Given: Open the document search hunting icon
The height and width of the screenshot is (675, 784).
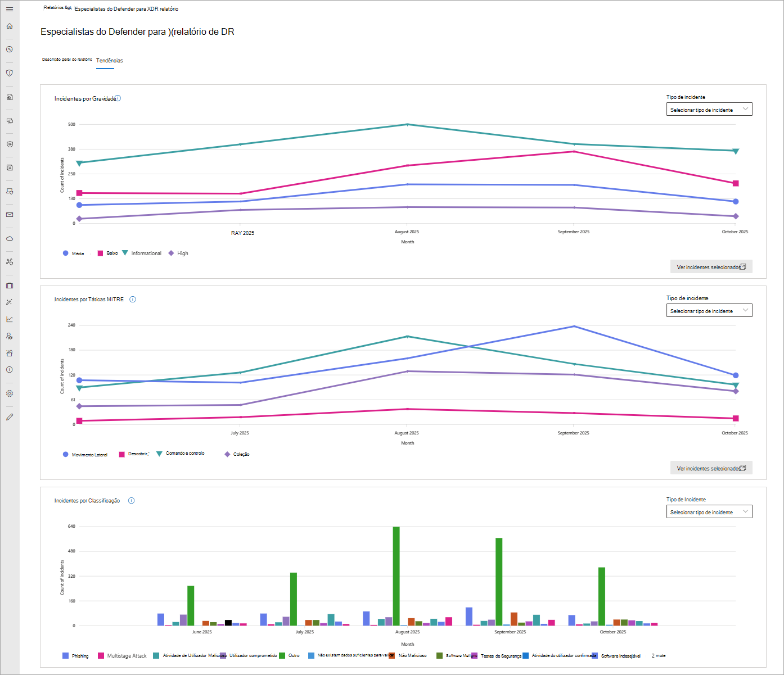Looking at the screenshot, I should point(10,97).
